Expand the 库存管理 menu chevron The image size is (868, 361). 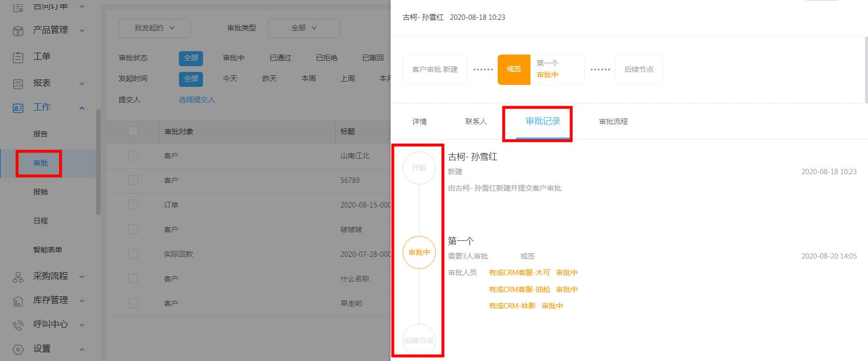pos(82,301)
